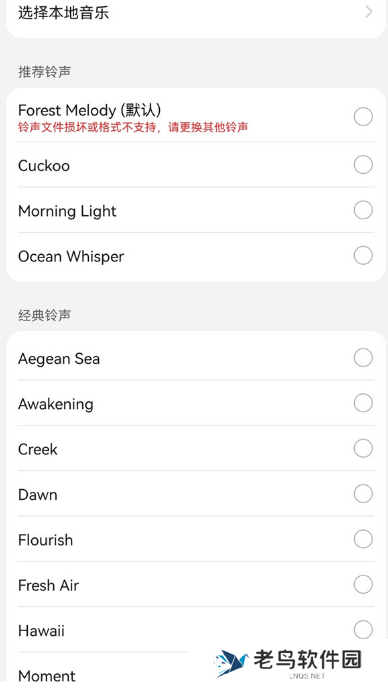Select Aegean Sea radio button

coord(363,358)
